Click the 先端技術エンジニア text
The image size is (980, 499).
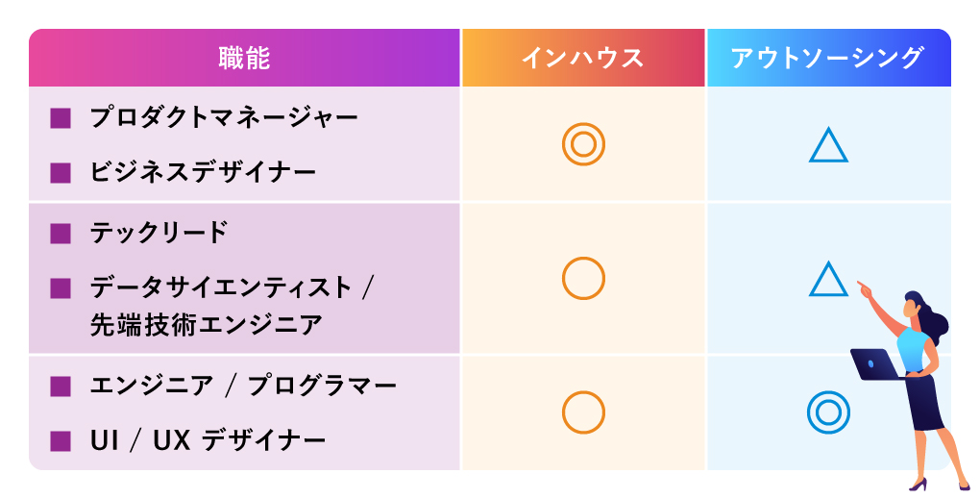click(x=207, y=325)
